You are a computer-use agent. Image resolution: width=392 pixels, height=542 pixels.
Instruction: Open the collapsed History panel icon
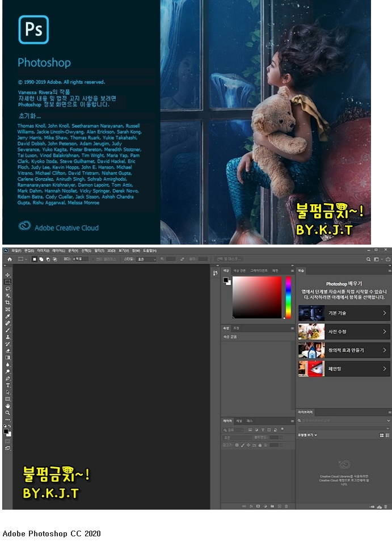pos(216,273)
